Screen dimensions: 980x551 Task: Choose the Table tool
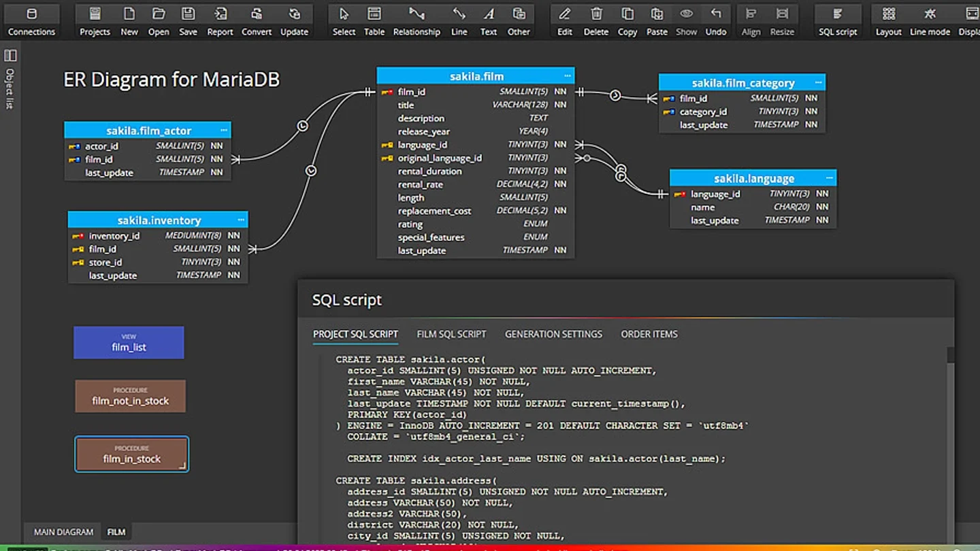point(374,21)
